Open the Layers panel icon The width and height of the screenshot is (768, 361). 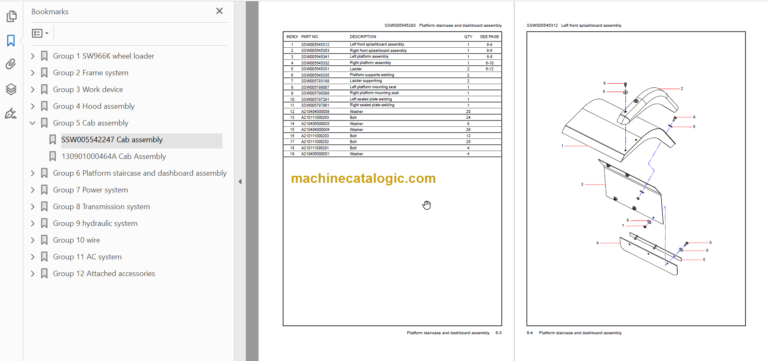[11, 89]
